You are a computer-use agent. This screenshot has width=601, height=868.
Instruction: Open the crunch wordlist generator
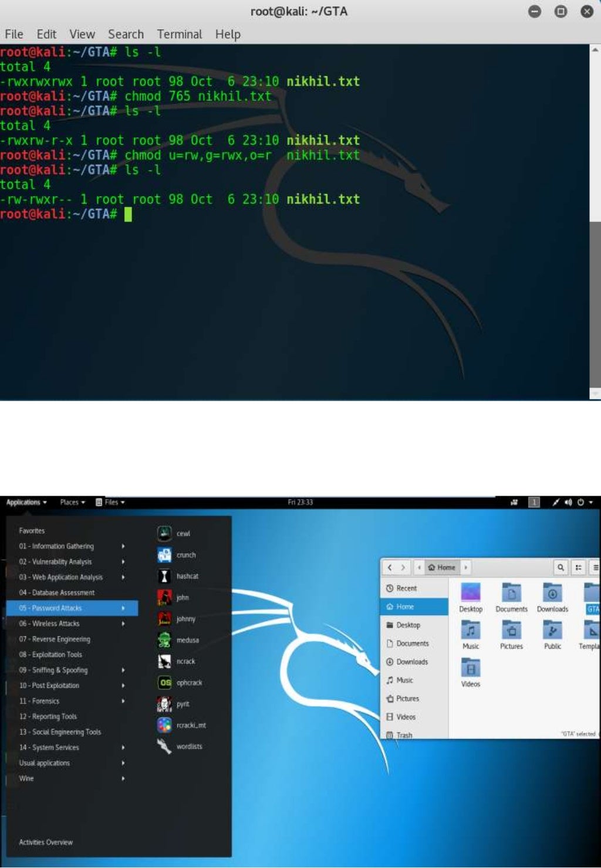coord(177,555)
